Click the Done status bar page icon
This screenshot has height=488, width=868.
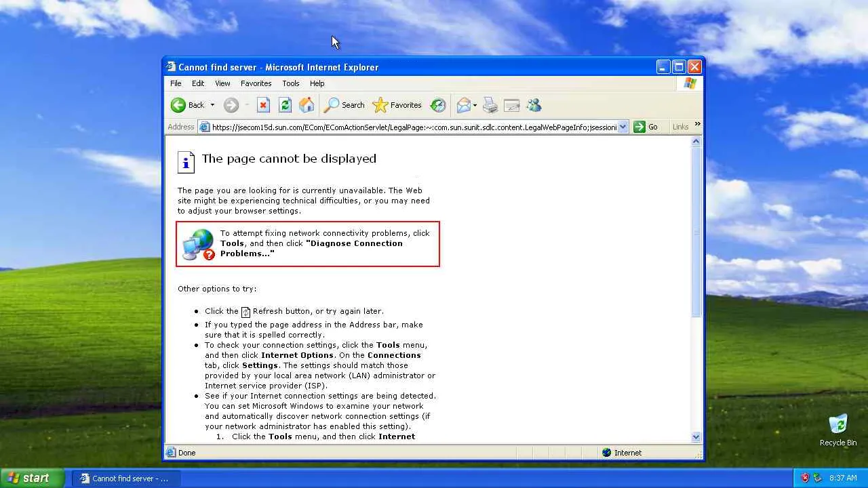point(171,453)
